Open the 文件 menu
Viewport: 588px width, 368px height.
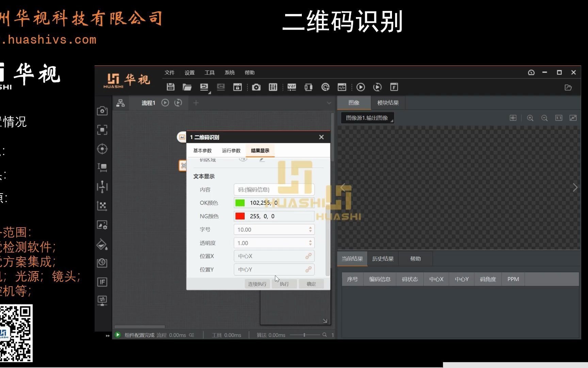[x=169, y=73]
